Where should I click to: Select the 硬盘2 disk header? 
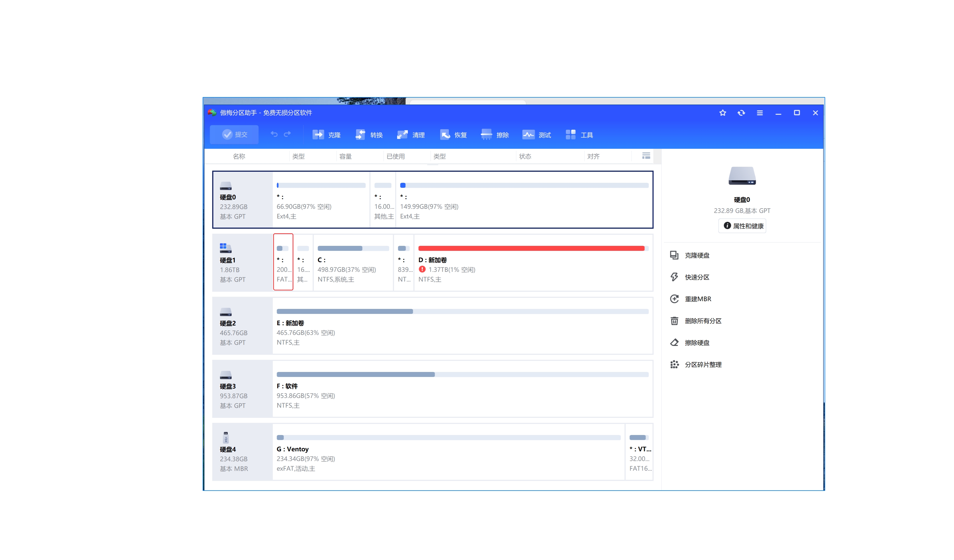(x=243, y=326)
